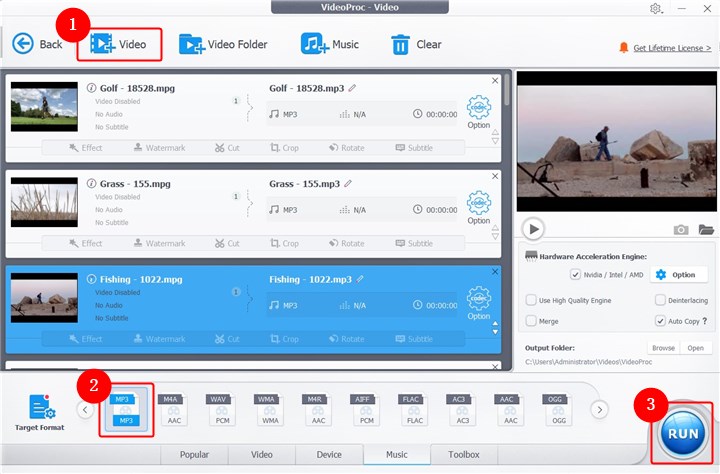Select FLAC target format
This screenshot has width=720, height=474.
pos(414,410)
